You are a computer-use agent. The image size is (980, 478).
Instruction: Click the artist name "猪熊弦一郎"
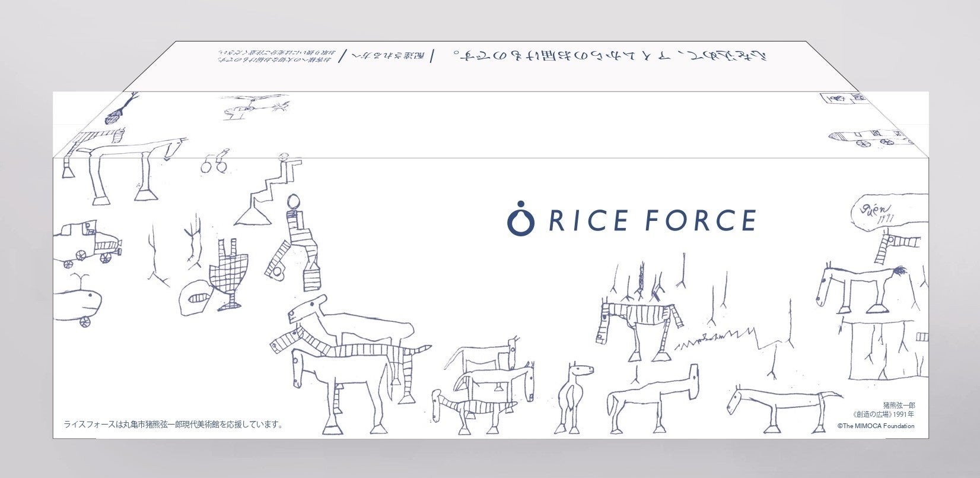(899, 405)
